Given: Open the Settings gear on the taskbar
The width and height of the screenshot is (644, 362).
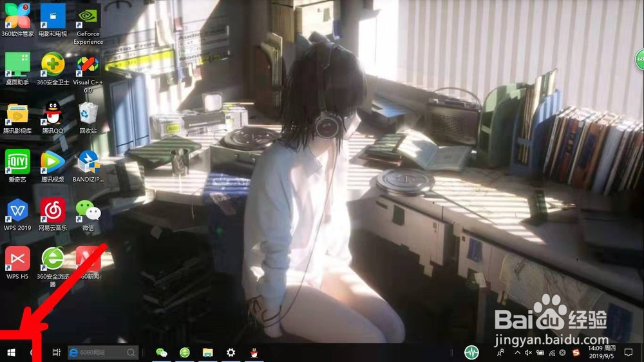Looking at the screenshot, I should 231,352.
